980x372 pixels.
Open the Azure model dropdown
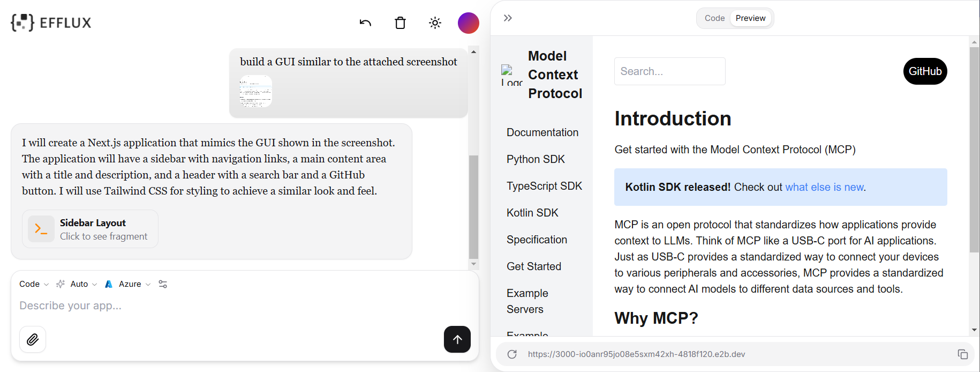134,284
